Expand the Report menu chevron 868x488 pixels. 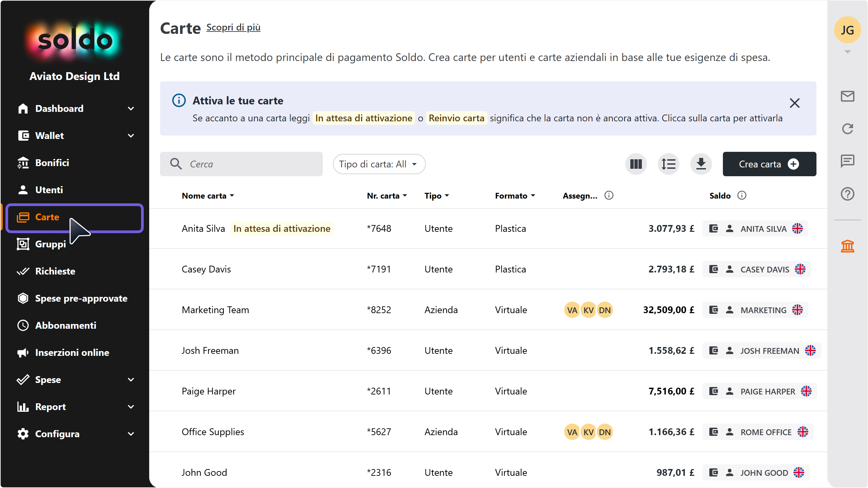(x=131, y=407)
